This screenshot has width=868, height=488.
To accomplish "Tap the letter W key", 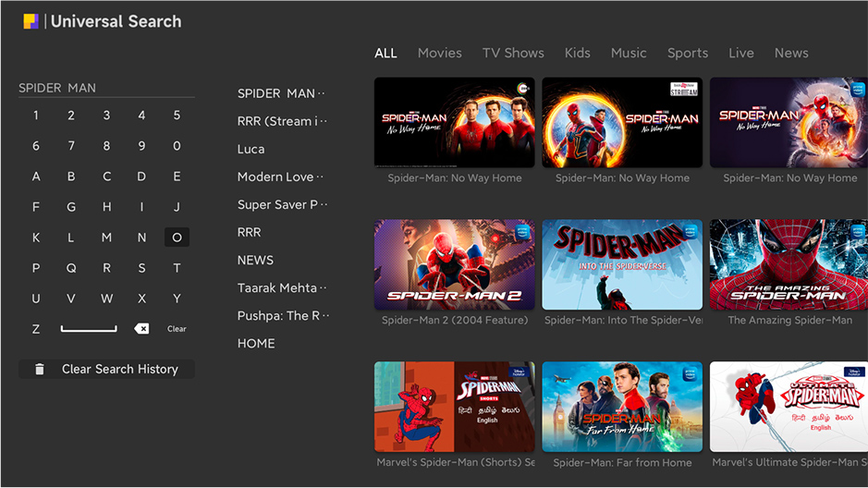I will coord(106,299).
